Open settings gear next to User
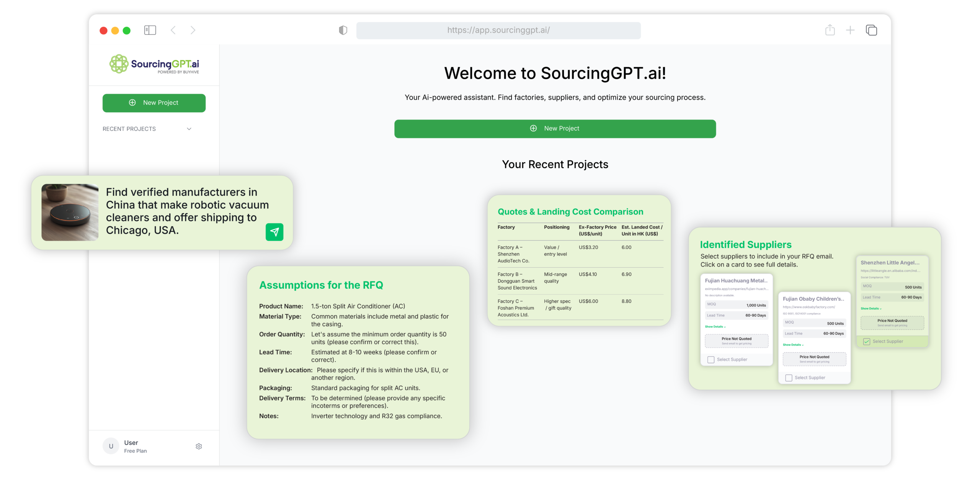Image resolution: width=980 pixels, height=481 pixels. click(x=199, y=446)
